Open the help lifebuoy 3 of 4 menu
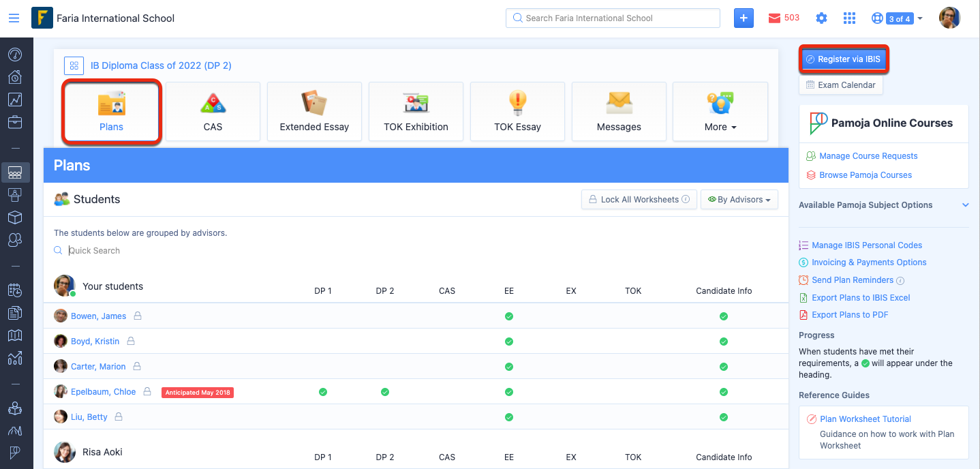980x469 pixels. click(896, 18)
